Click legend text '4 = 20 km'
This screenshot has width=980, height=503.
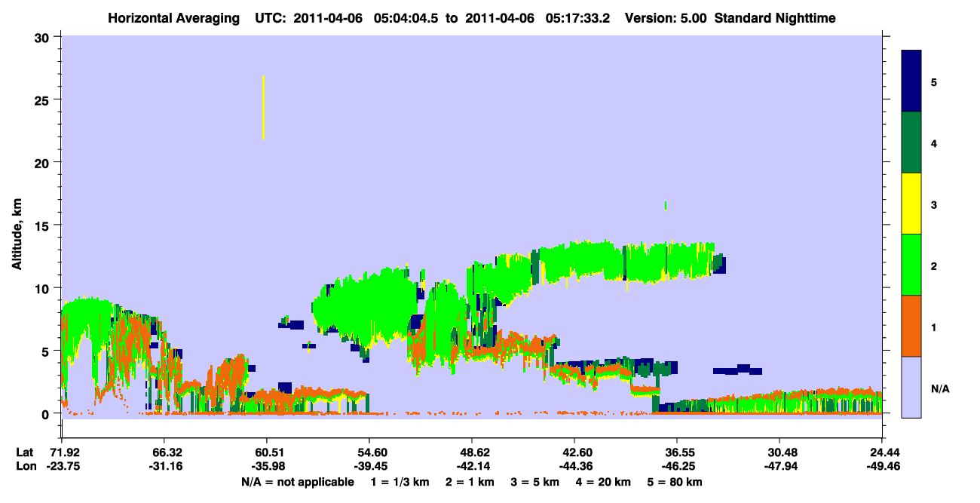[602, 482]
